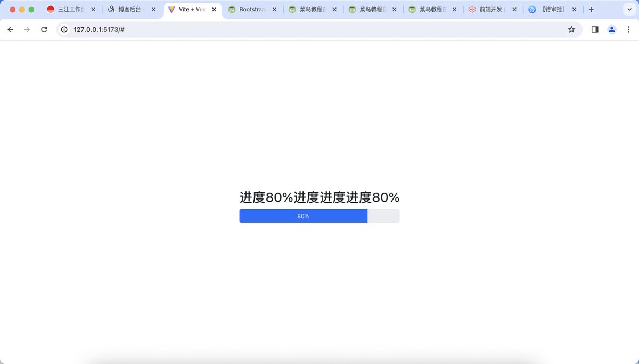This screenshot has width=639, height=364.
Task: Click the gray unfilled progress bar portion
Action: (383, 216)
